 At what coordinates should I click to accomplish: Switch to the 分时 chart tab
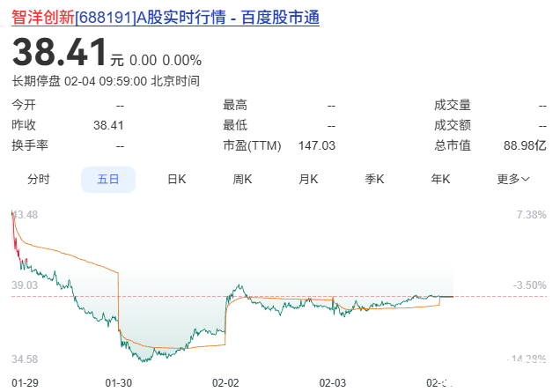(39, 179)
